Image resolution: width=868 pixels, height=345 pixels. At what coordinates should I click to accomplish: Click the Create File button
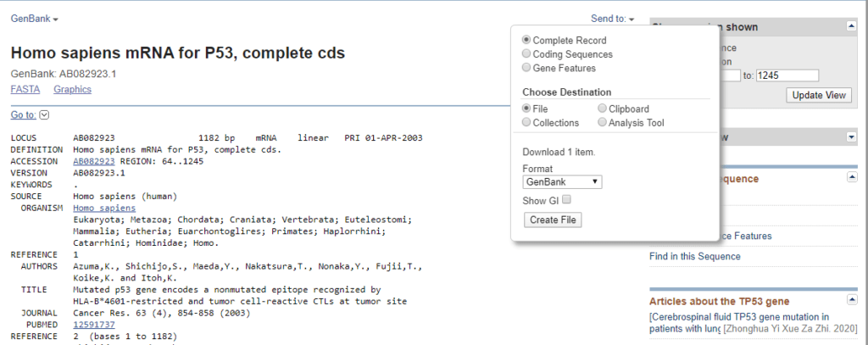point(554,220)
